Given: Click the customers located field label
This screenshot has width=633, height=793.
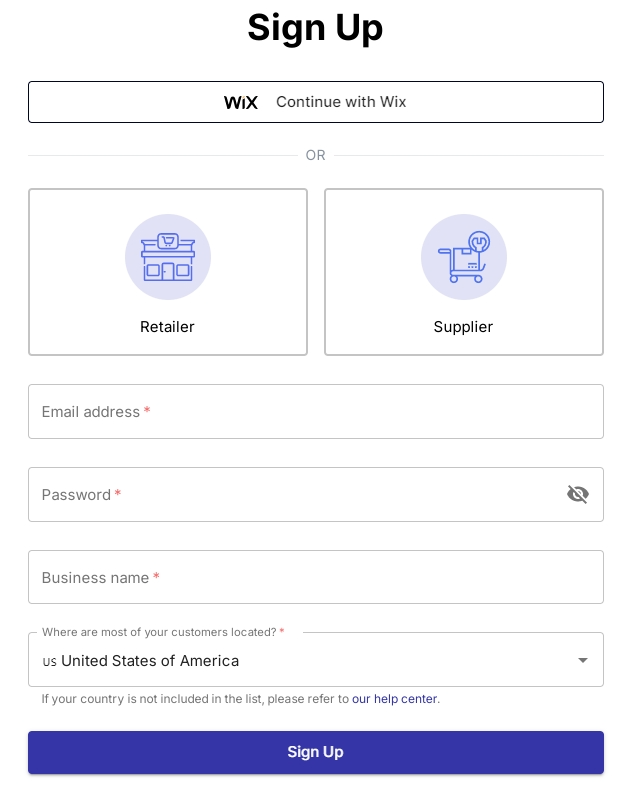Looking at the screenshot, I should (160, 632).
